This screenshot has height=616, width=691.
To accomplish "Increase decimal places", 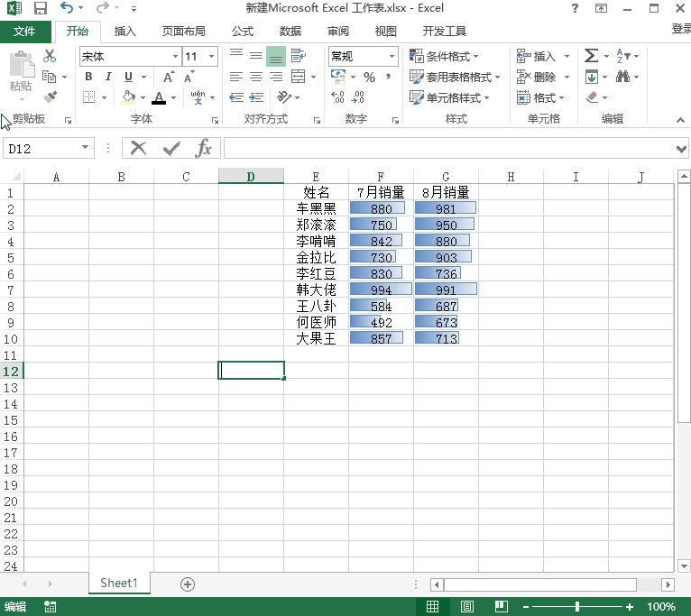I will click(337, 97).
